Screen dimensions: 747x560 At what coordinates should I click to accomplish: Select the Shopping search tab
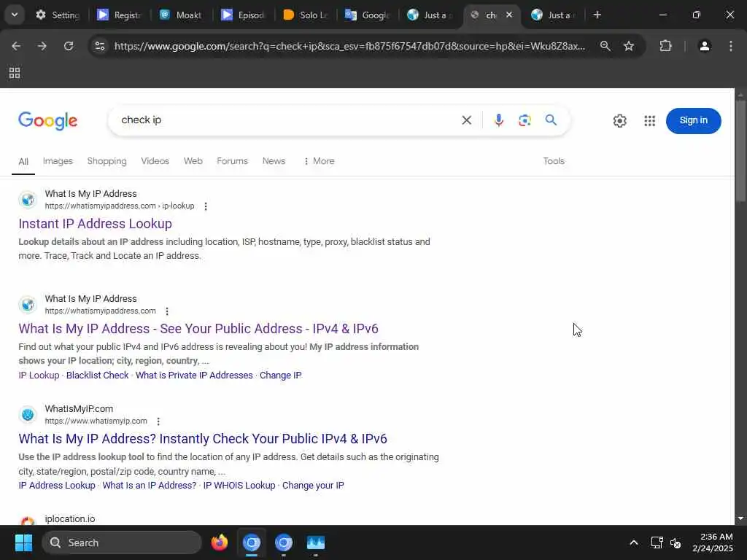pos(107,161)
